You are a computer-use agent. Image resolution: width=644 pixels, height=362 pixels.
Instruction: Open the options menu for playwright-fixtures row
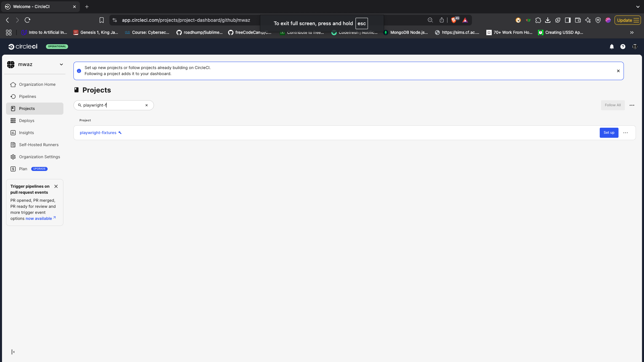tap(625, 133)
